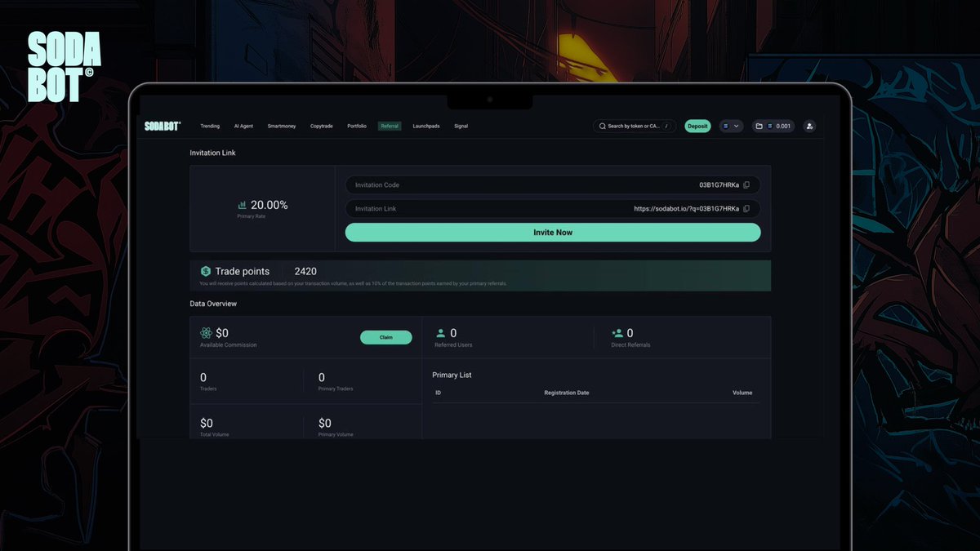
Task: Click the Trade points coin icon
Action: click(206, 271)
